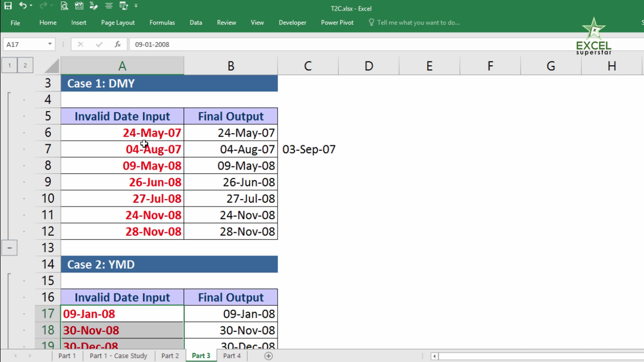Click the Undo arrow icon
Screen dimensions: 644x362
coord(23,6)
